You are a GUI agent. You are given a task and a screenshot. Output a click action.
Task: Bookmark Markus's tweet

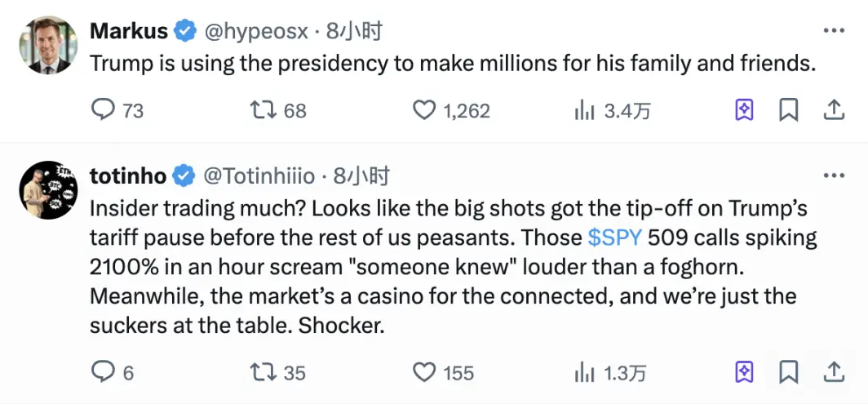[x=788, y=110]
